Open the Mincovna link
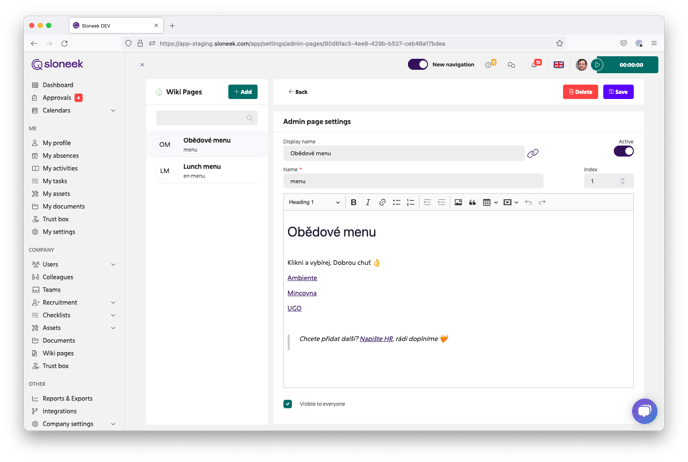 (302, 293)
